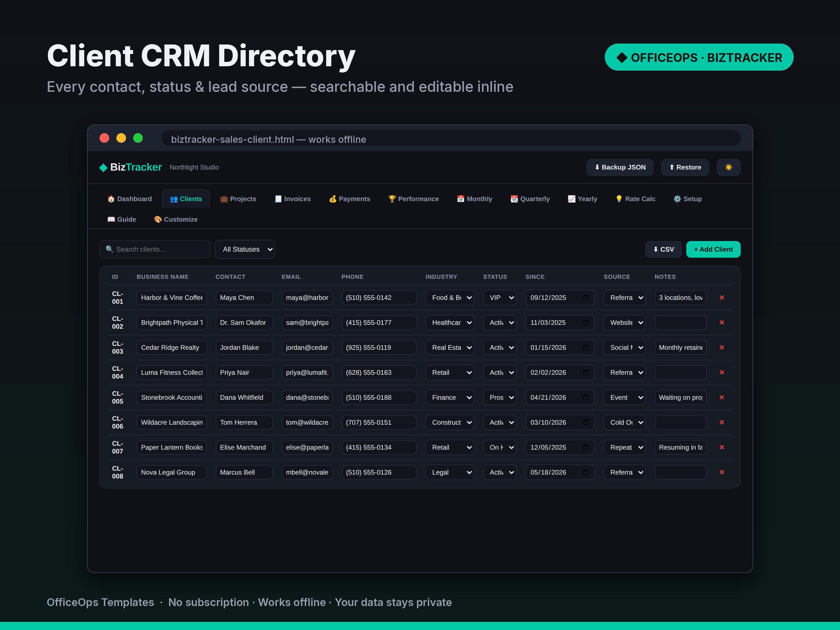Click the Restore button
Viewport: 840px width, 630px height.
685,167
